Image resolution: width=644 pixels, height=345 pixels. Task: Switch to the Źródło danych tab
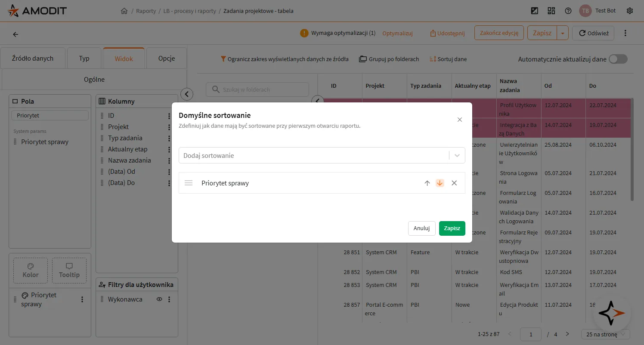point(33,58)
